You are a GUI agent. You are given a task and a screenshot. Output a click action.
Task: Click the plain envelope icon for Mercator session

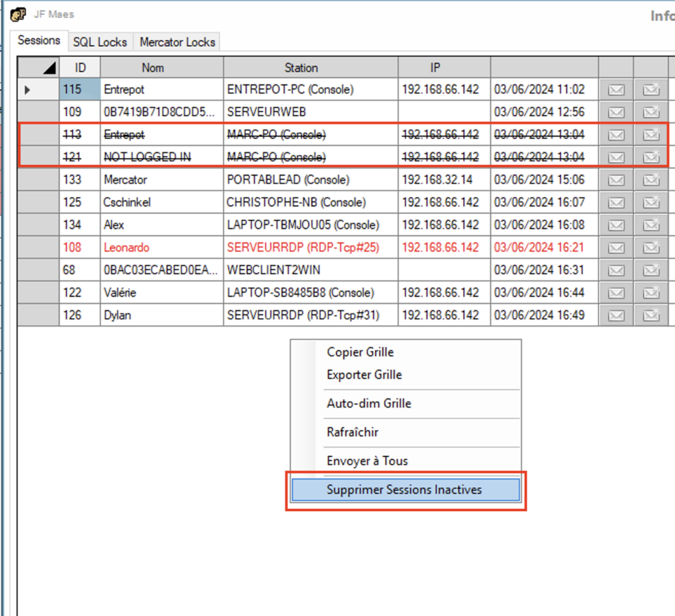click(616, 180)
